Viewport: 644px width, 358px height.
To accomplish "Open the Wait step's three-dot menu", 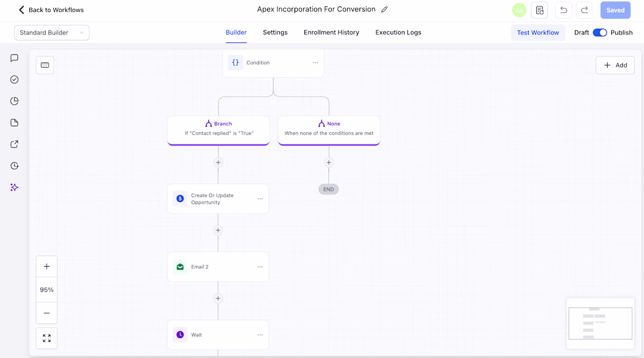I will pos(260,335).
